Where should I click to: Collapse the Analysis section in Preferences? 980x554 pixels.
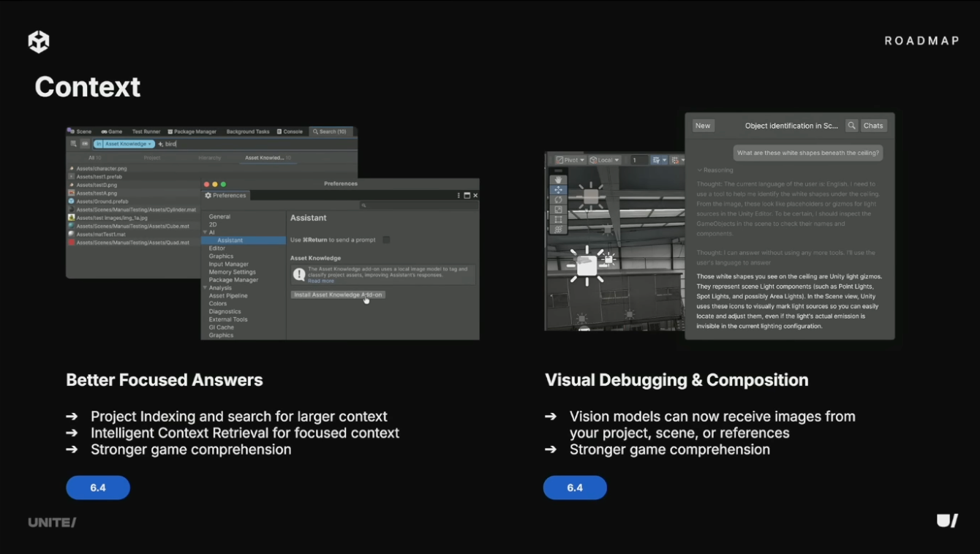coord(205,288)
